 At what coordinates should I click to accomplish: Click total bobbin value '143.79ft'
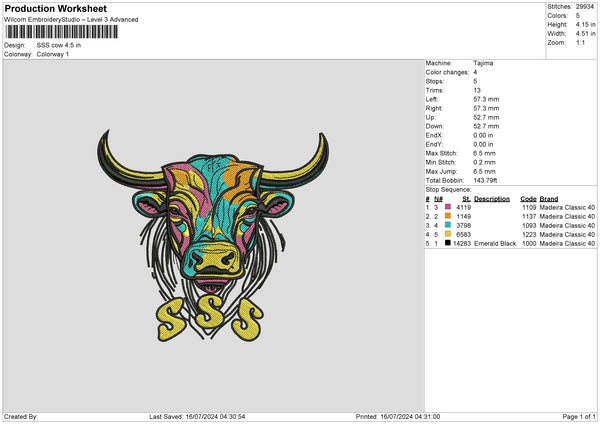point(485,180)
